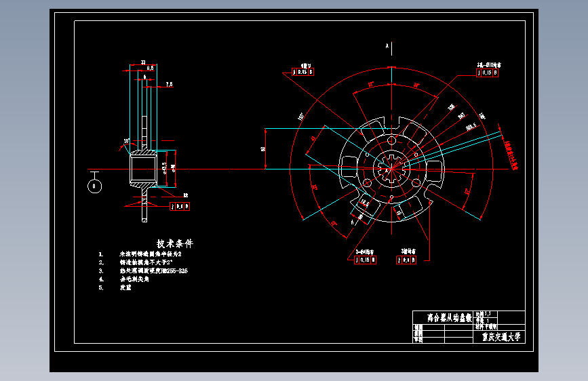
Task: Click the material row in the title block
Action: 486,327
